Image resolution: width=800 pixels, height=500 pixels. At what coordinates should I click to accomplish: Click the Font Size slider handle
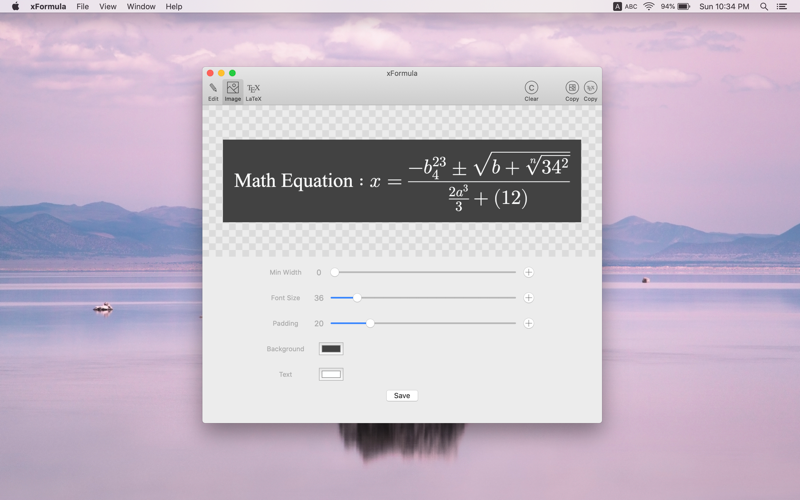click(x=357, y=298)
